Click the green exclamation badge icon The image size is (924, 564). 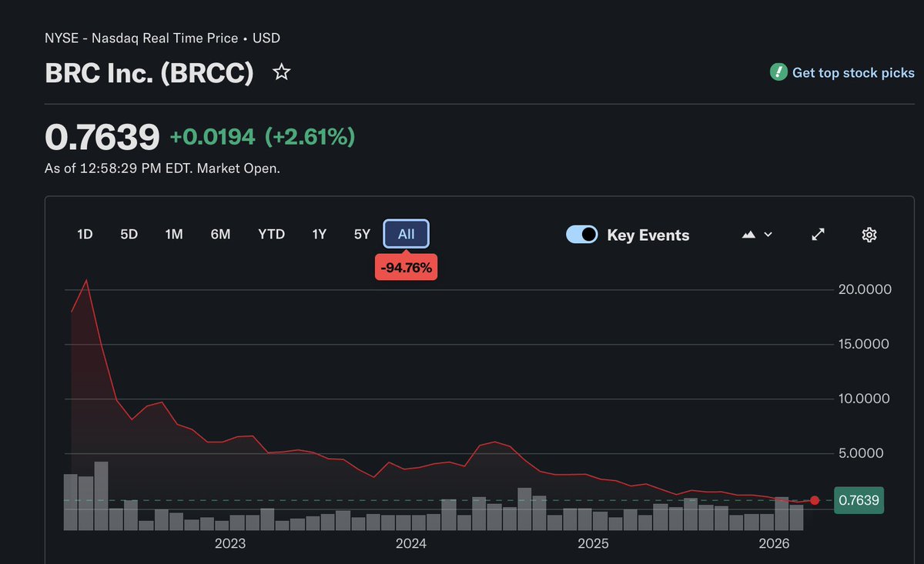(778, 72)
